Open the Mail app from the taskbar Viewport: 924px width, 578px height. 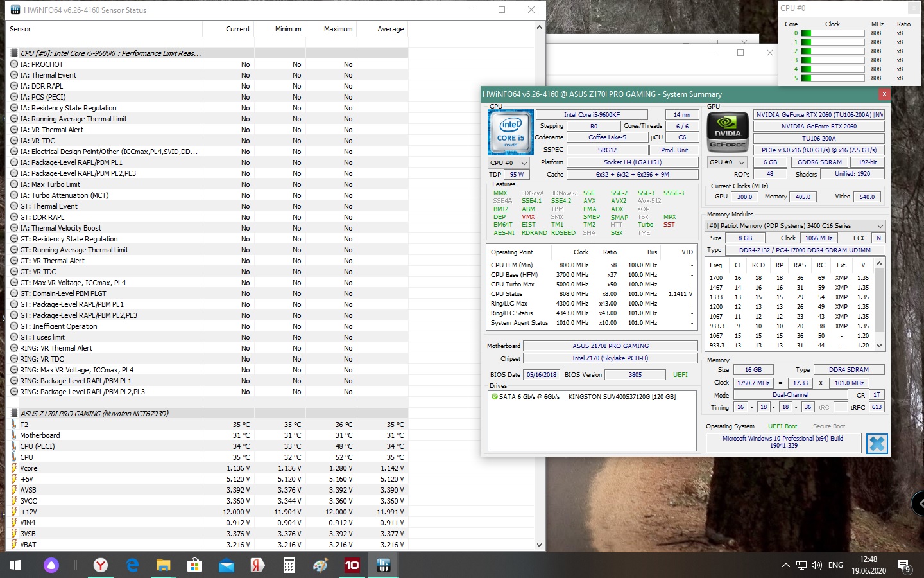(x=227, y=565)
